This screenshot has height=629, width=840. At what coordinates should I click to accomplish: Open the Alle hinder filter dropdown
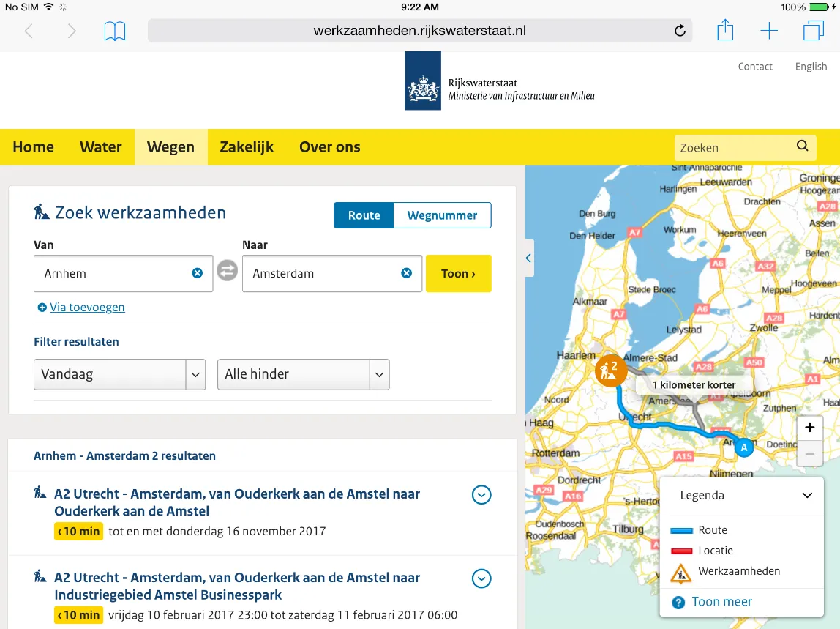point(379,374)
